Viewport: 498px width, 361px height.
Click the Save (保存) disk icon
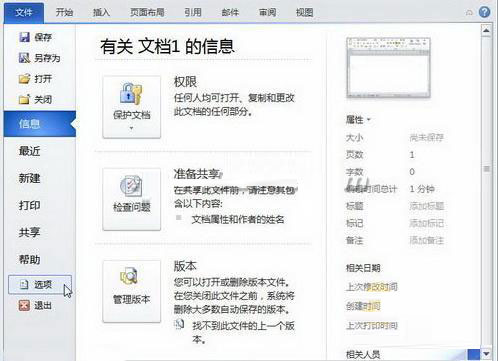tap(24, 37)
